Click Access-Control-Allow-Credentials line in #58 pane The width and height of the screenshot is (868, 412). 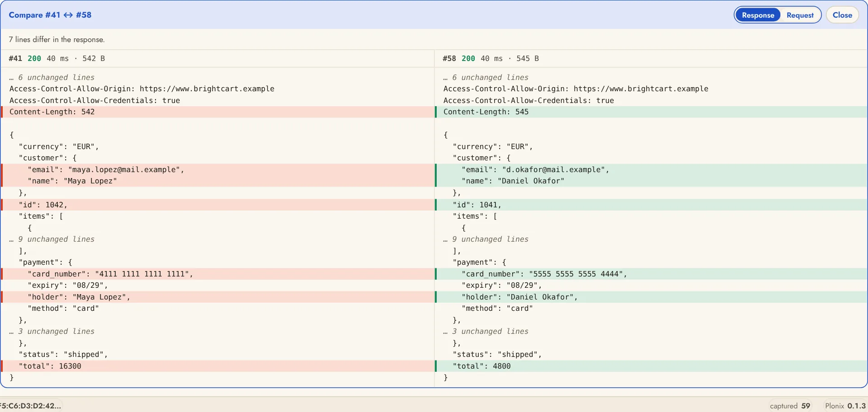tap(651, 101)
